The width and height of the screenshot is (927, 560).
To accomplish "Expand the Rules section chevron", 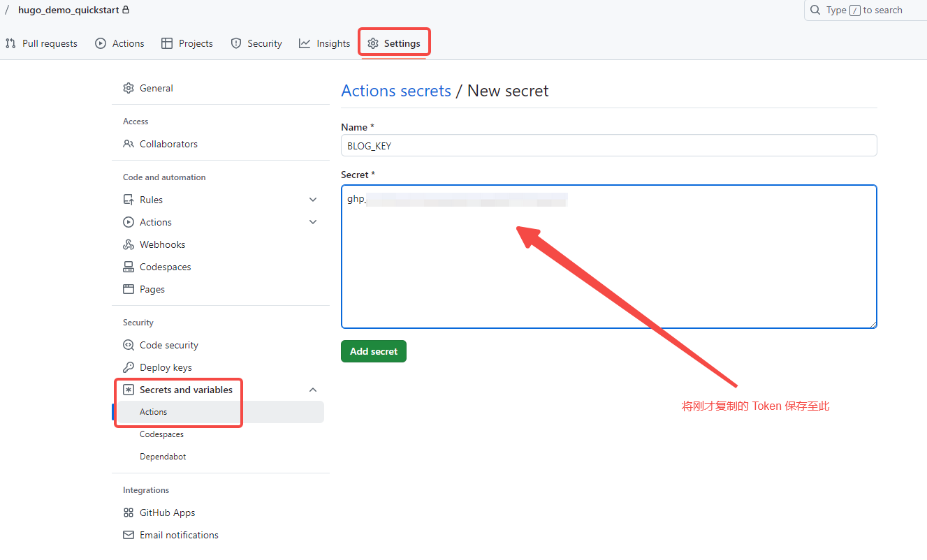I will pyautogui.click(x=313, y=200).
